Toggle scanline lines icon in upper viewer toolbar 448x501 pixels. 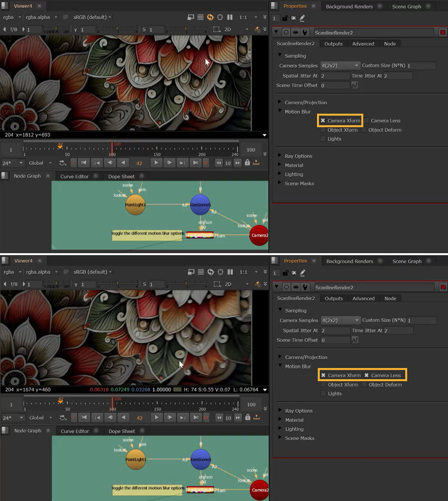coord(200,17)
